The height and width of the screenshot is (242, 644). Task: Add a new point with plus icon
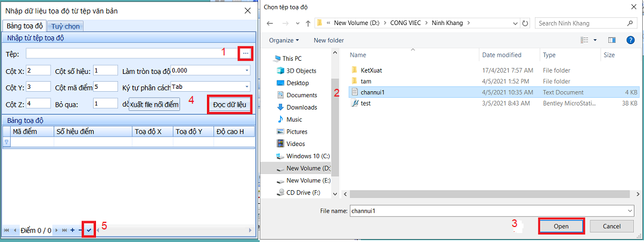(72, 230)
